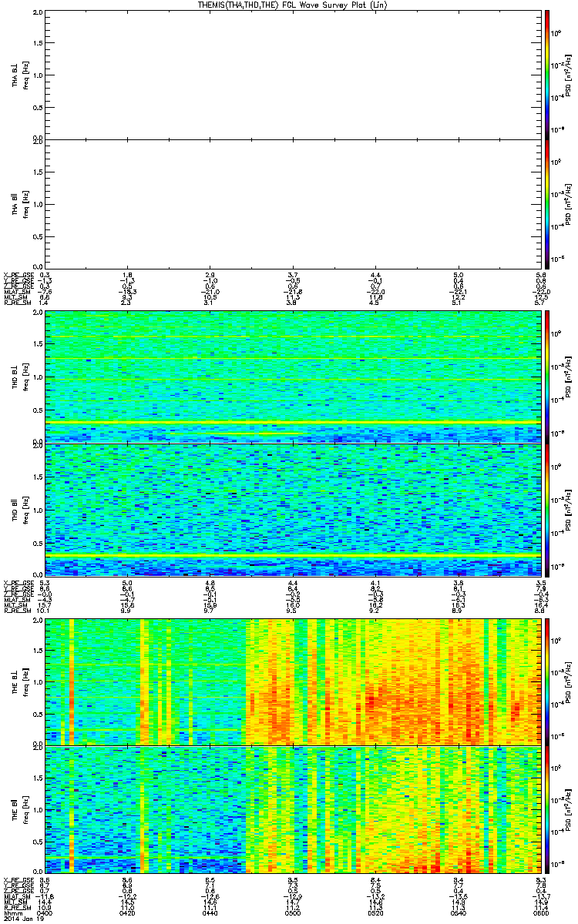Click the '1.0' frequency tick of THD BL panel

tap(37, 377)
